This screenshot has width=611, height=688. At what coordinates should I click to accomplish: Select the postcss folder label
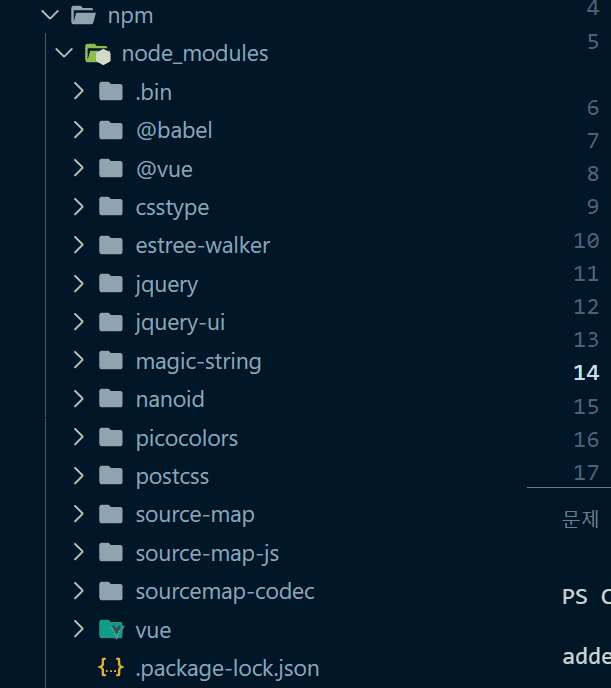tap(172, 477)
